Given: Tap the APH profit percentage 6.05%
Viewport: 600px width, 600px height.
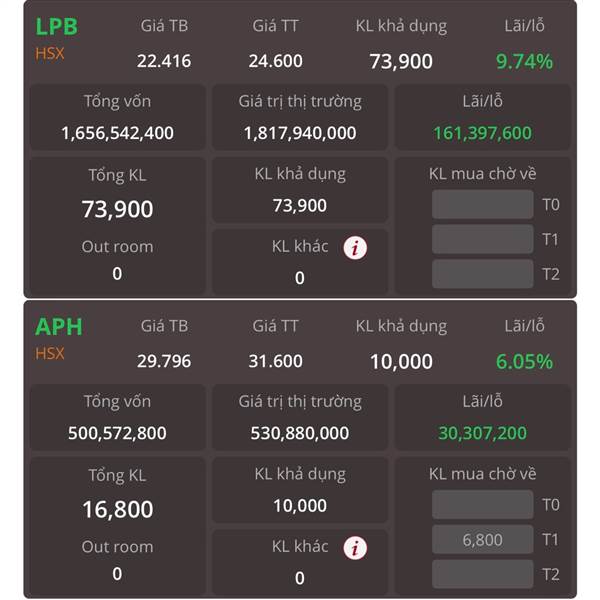Looking at the screenshot, I should [x=524, y=361].
